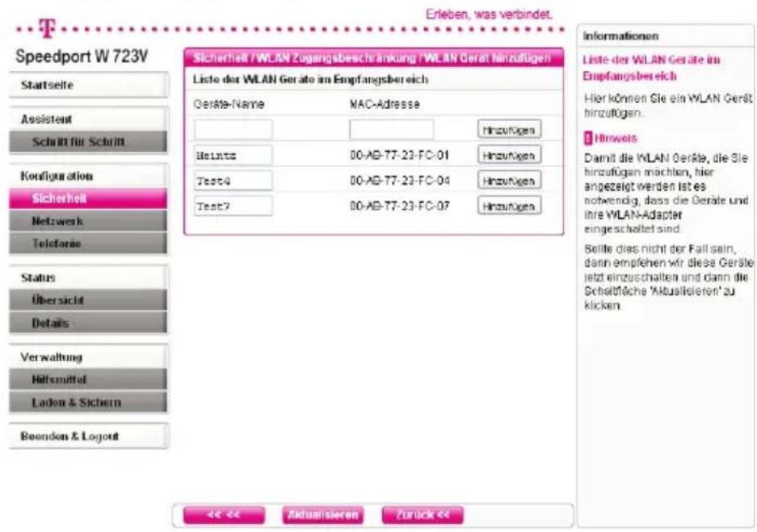Click Beenden & Logout
757x532 pixels.
[89, 436]
